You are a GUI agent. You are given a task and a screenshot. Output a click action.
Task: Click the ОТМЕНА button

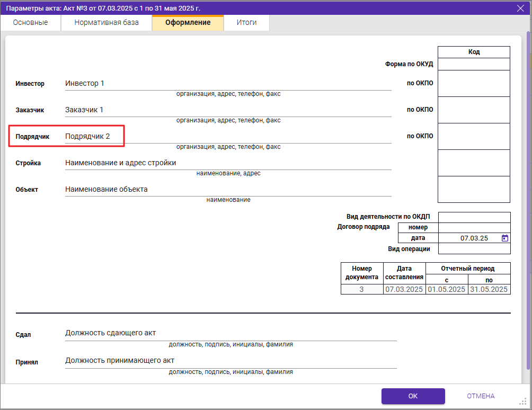480,396
